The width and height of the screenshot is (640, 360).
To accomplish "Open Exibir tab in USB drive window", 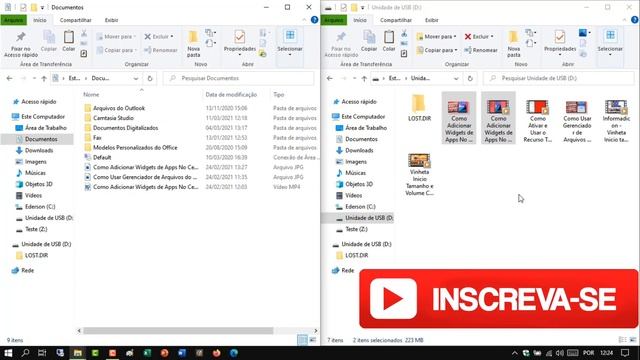I will coord(431,20).
